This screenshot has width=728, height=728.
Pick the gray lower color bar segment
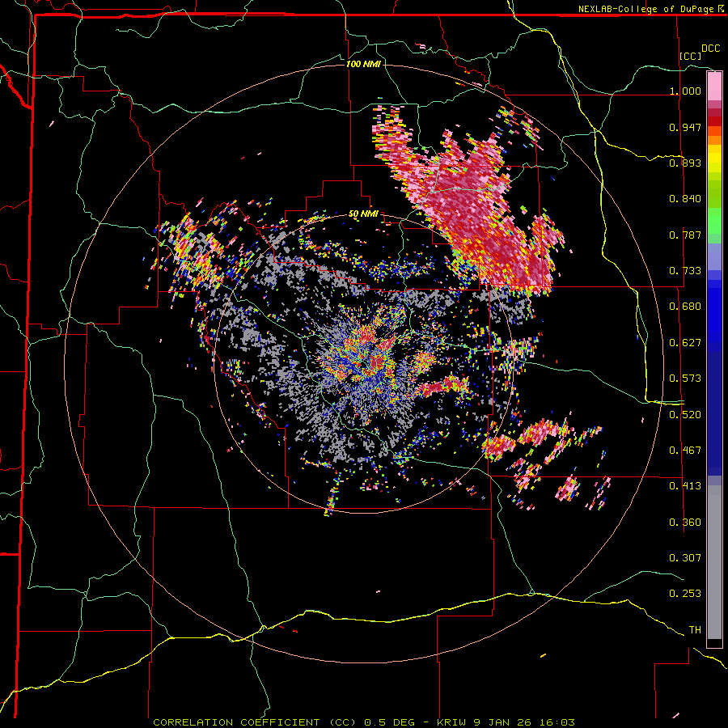click(x=714, y=562)
